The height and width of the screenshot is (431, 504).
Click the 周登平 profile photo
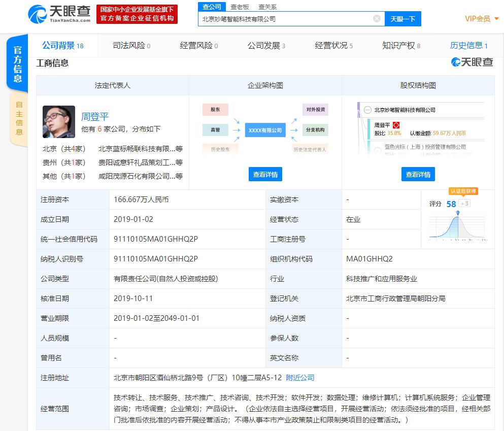tap(59, 122)
